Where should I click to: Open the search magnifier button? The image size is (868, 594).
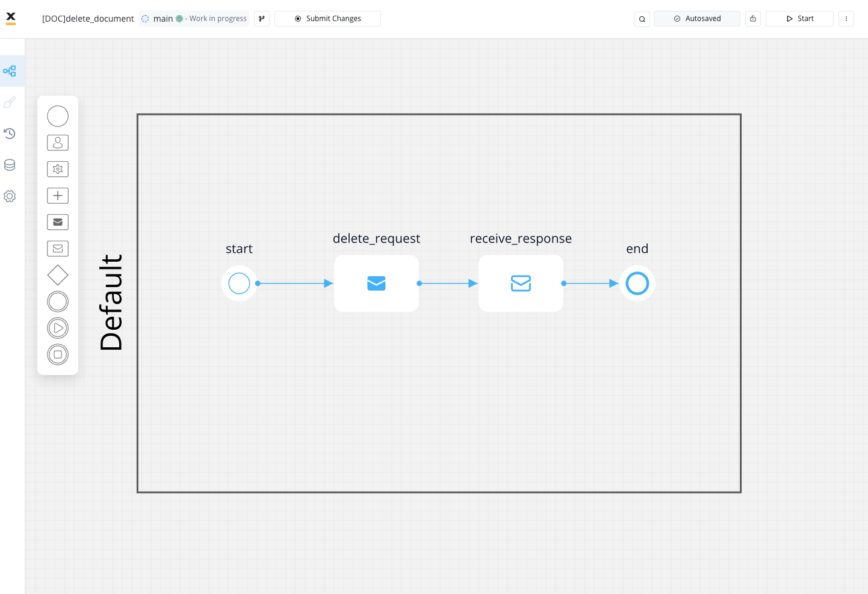point(642,19)
